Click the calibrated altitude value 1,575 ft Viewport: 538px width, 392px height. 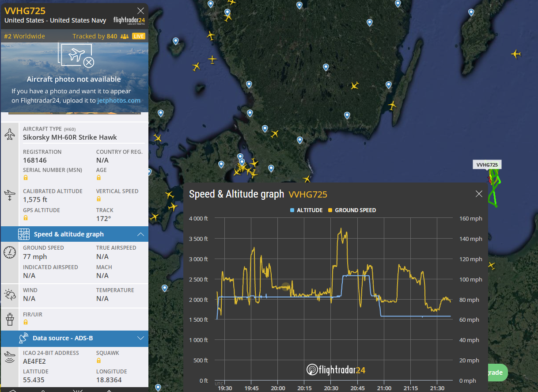click(35, 199)
